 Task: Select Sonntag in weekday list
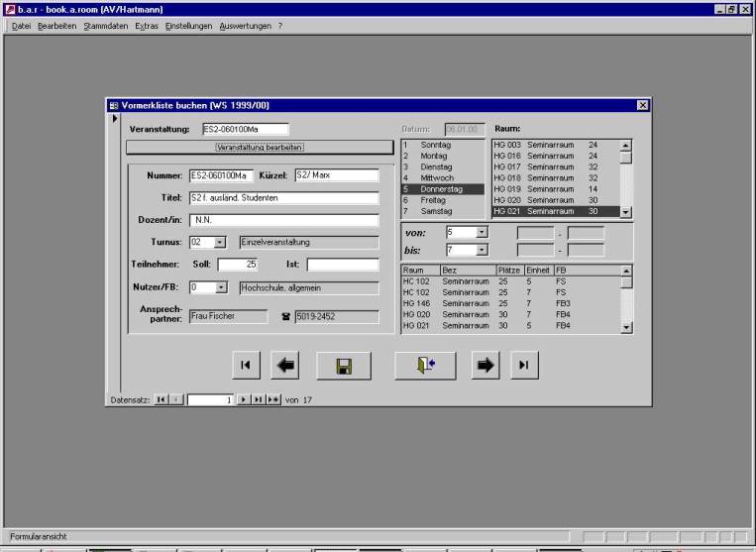click(x=442, y=145)
